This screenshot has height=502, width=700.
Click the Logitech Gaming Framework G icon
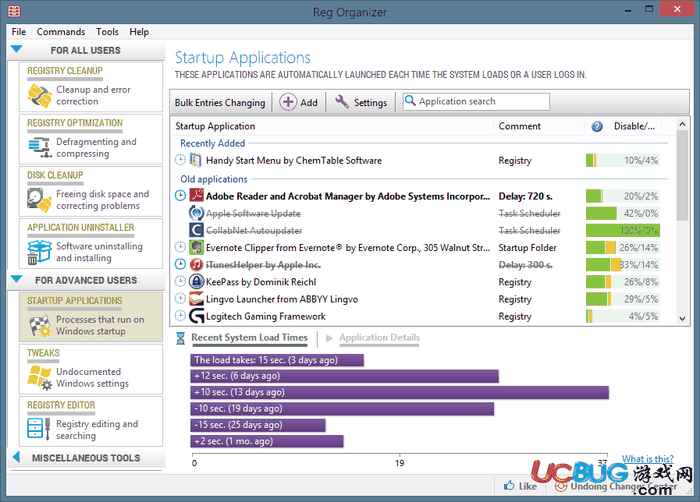[x=196, y=316]
